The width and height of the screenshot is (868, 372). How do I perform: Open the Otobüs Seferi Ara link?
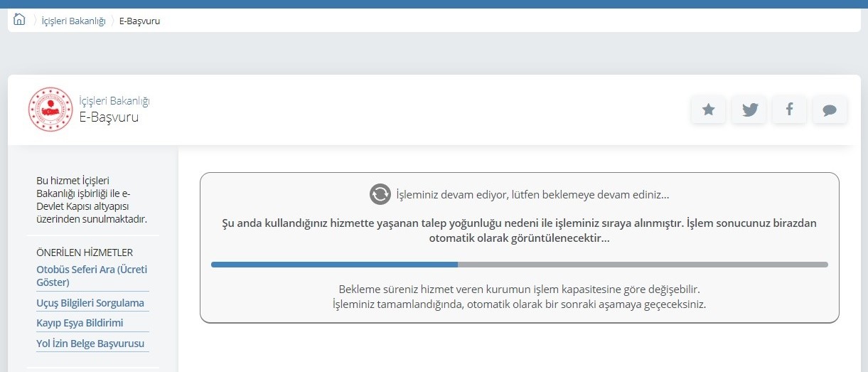[x=92, y=276]
